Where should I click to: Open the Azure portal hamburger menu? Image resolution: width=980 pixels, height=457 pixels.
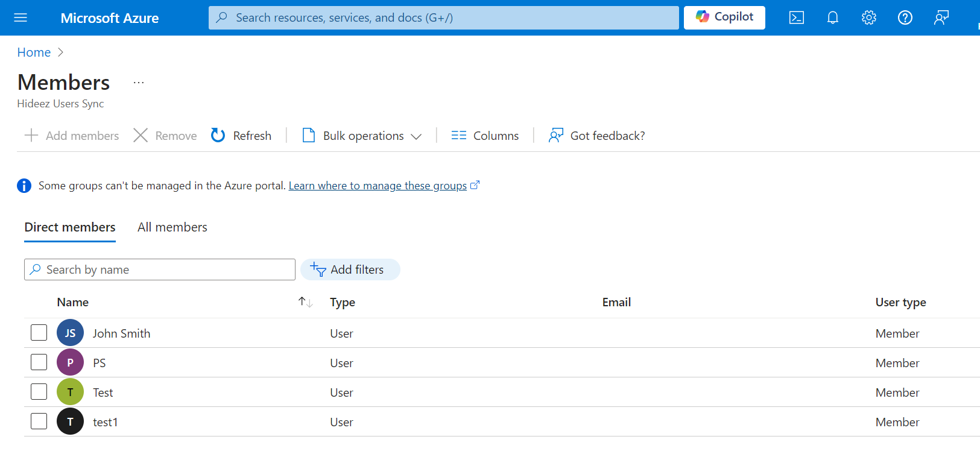coord(21,17)
